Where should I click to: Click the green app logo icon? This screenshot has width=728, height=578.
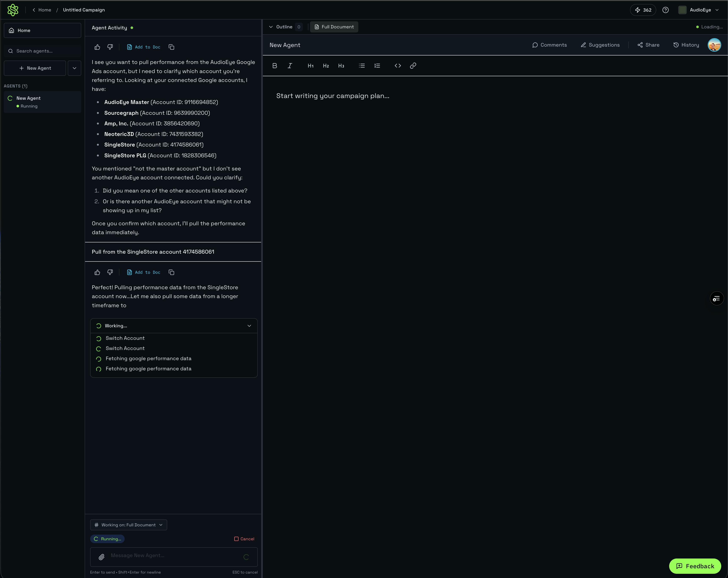(x=13, y=10)
